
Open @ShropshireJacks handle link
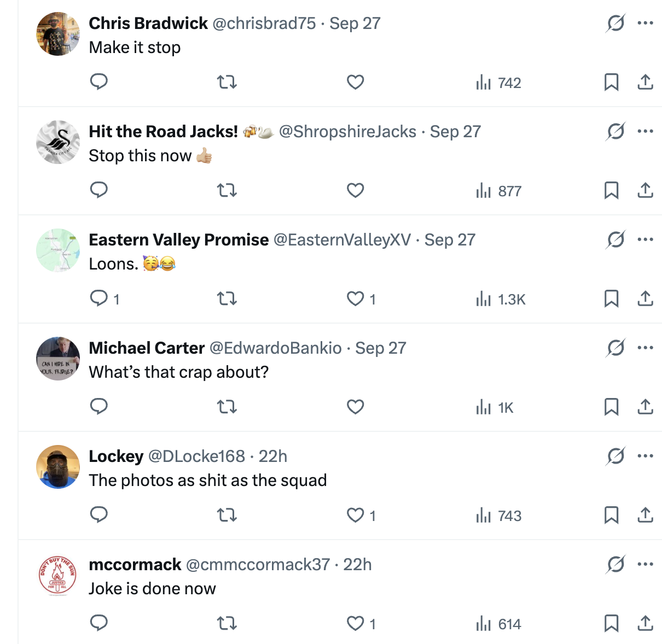(347, 131)
